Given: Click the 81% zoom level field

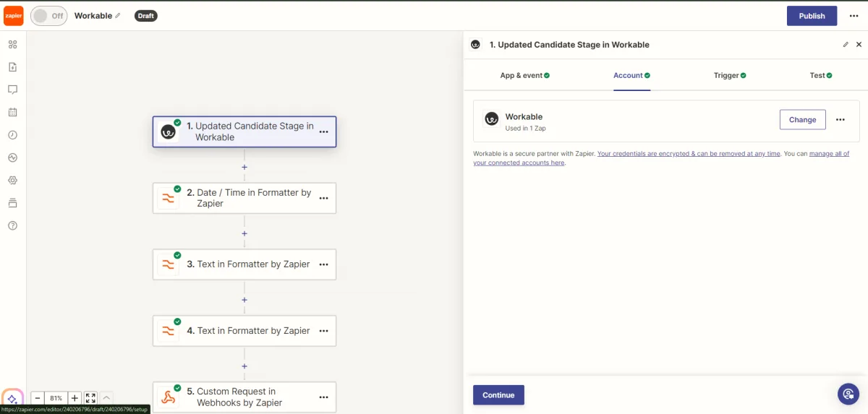Looking at the screenshot, I should (56, 398).
